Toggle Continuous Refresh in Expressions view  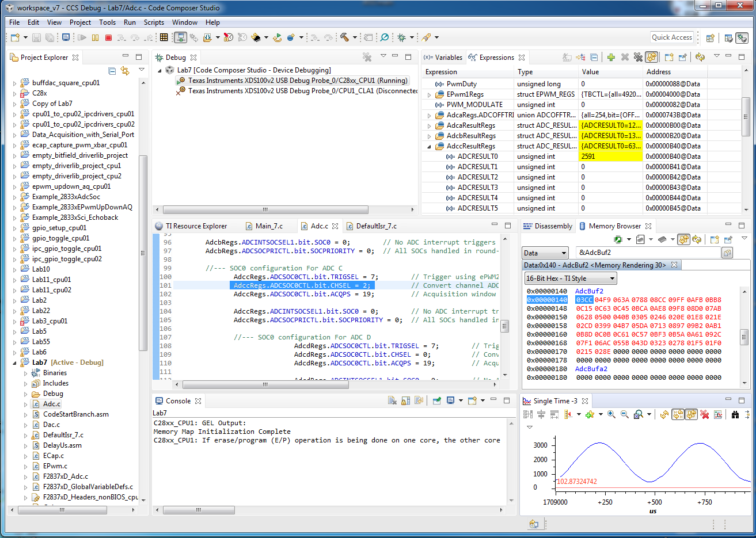coord(652,58)
